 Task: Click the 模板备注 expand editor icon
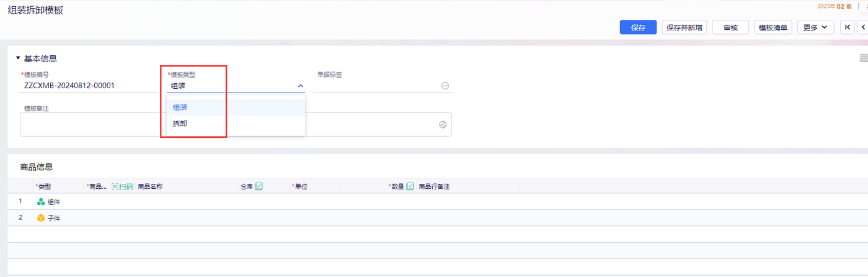click(443, 124)
